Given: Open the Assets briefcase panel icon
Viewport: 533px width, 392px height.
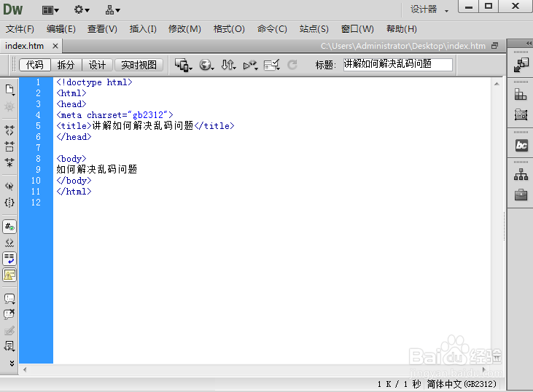Looking at the screenshot, I should [521, 195].
